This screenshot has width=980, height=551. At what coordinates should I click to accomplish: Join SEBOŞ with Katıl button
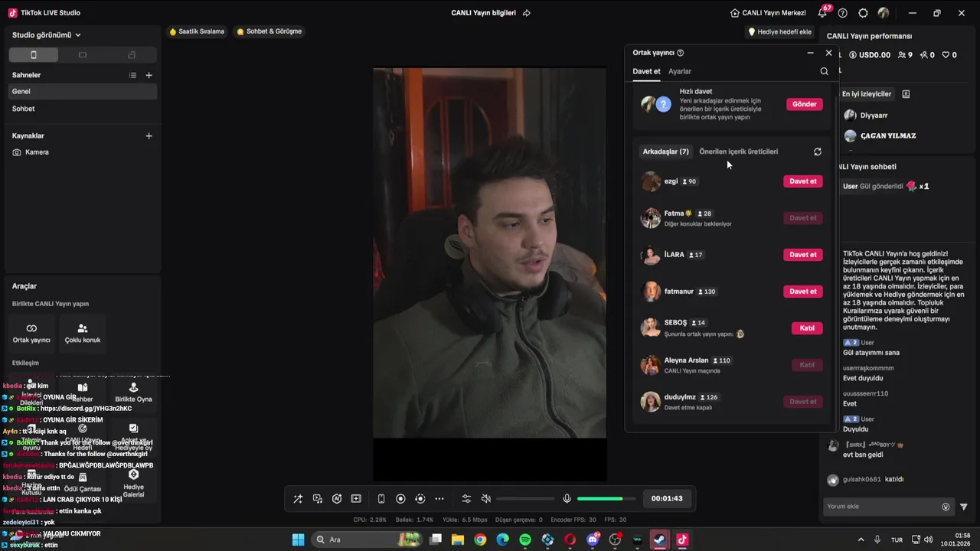tap(807, 328)
